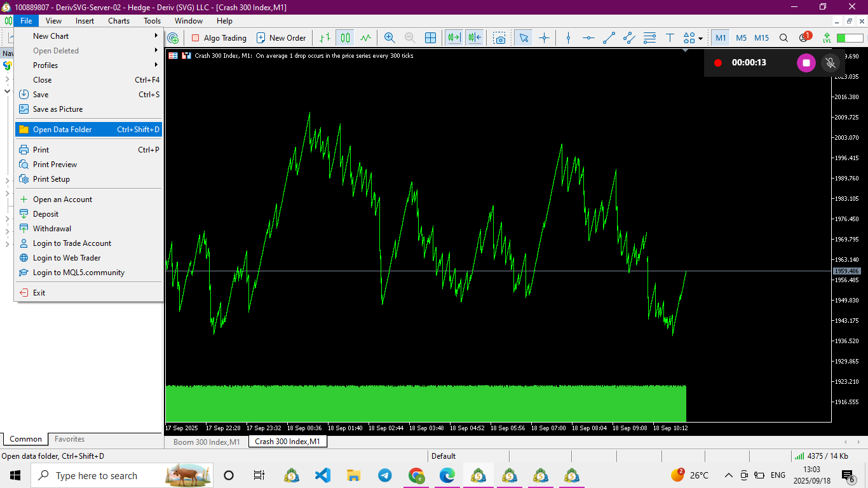Screen dimensions: 868x488
Task: Click the New Order button
Action: [281, 38]
